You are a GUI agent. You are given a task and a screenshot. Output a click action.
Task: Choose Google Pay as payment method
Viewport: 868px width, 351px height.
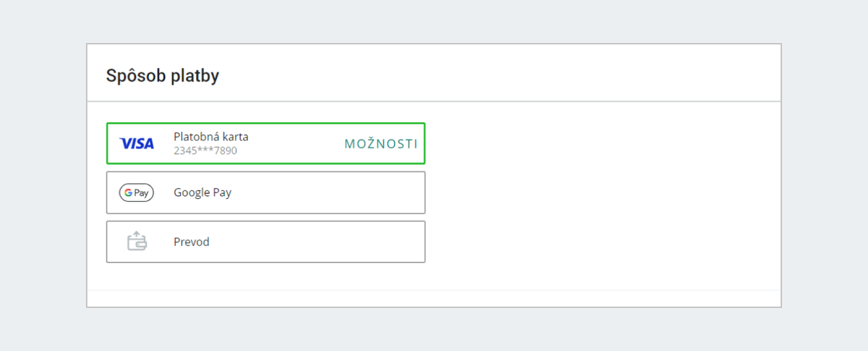point(265,193)
